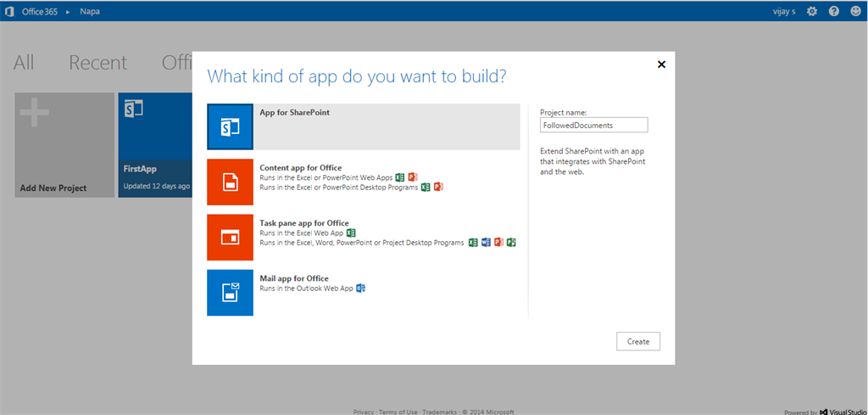Open the Office 365 header link
The width and height of the screenshot is (868, 415).
[x=39, y=11]
